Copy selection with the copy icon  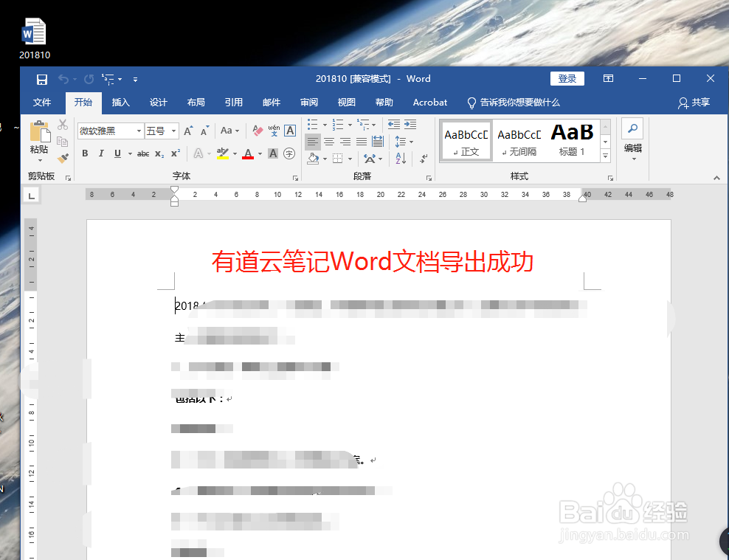[x=62, y=141]
